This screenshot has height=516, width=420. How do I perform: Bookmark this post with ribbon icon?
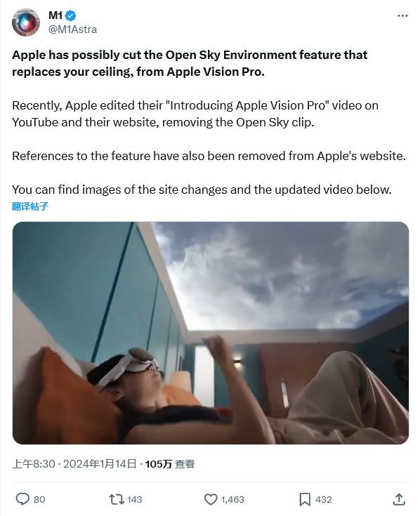[x=305, y=499]
